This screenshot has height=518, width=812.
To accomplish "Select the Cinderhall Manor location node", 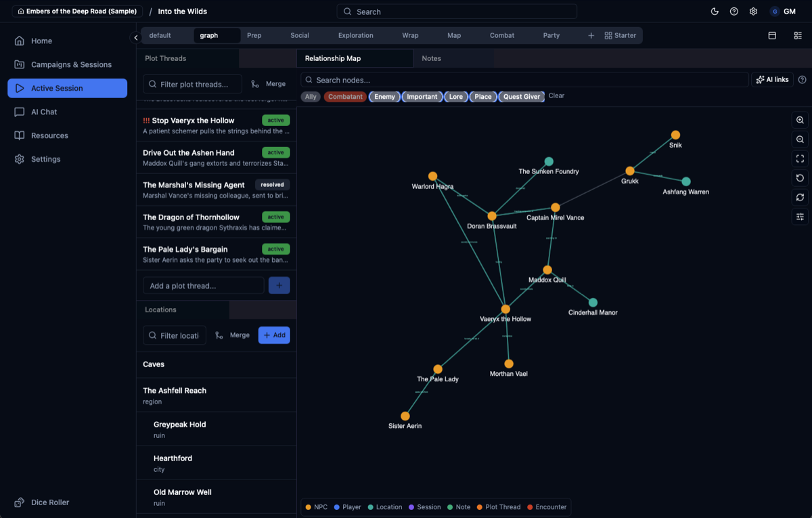I will tap(593, 303).
